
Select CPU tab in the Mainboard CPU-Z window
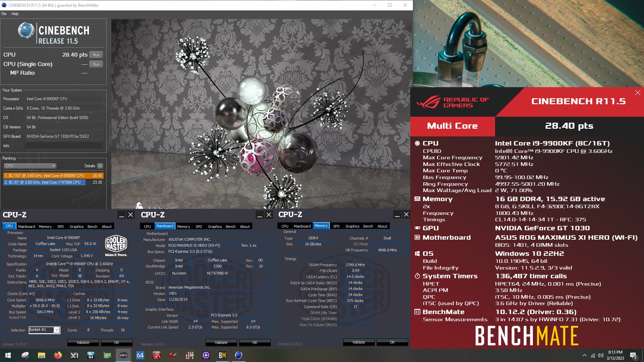tap(147, 227)
